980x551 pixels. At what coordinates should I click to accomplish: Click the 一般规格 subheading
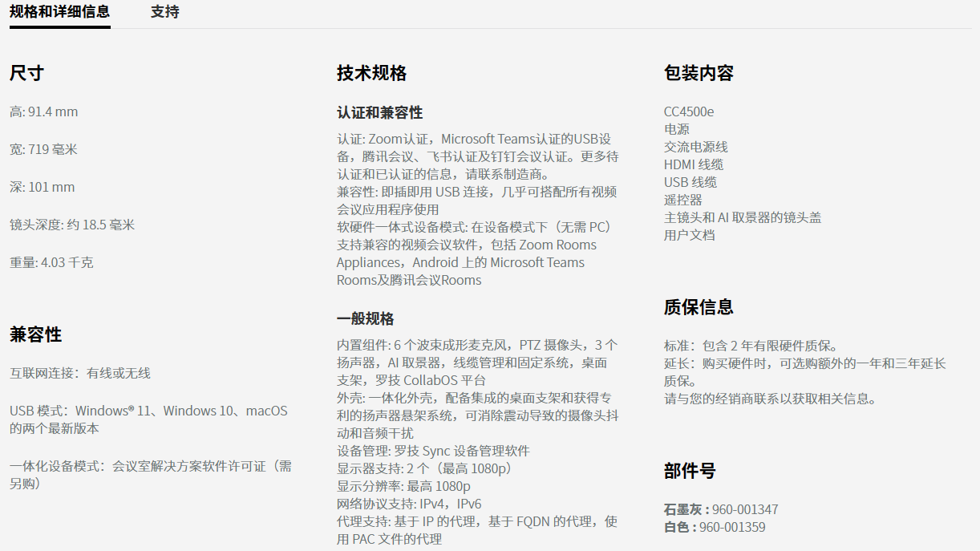click(366, 319)
